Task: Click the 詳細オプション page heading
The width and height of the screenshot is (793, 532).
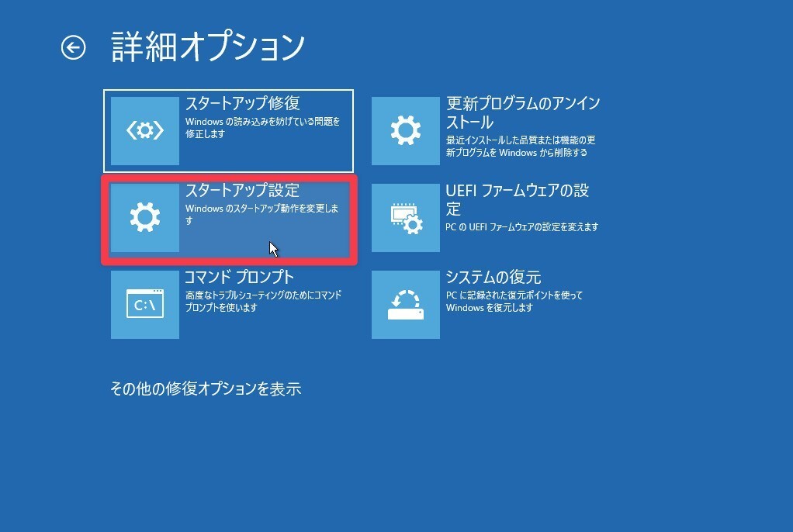Action: [208, 47]
